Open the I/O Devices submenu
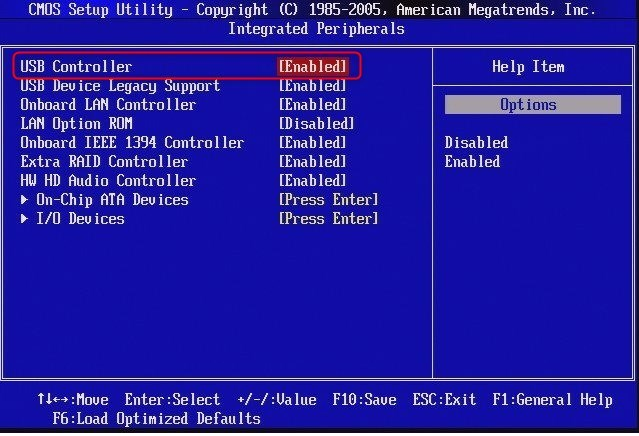The width and height of the screenshot is (639, 436). pyautogui.click(x=80, y=219)
